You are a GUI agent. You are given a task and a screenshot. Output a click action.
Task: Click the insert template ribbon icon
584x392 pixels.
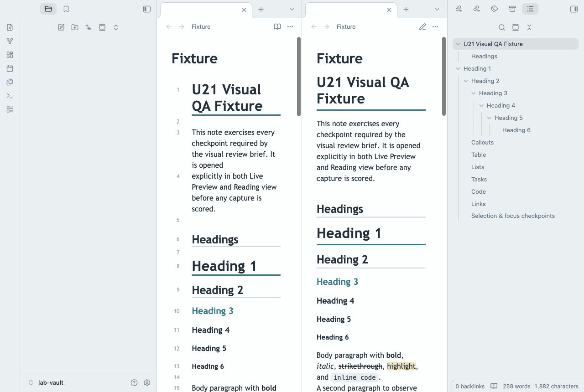(x=10, y=82)
